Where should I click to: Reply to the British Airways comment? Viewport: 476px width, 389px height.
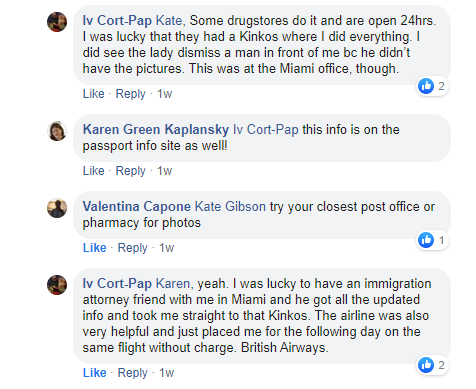click(x=132, y=373)
